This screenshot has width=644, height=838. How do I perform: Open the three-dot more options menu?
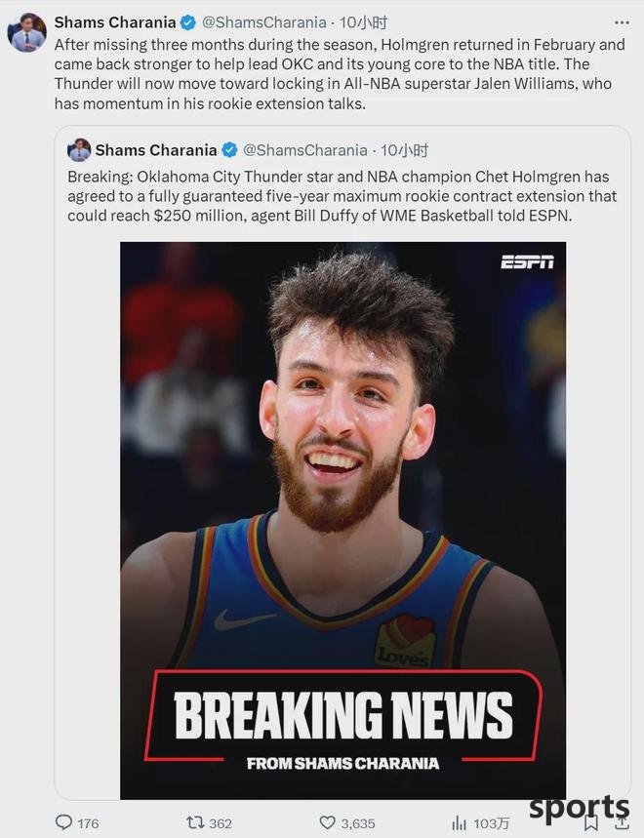pyautogui.click(x=622, y=23)
